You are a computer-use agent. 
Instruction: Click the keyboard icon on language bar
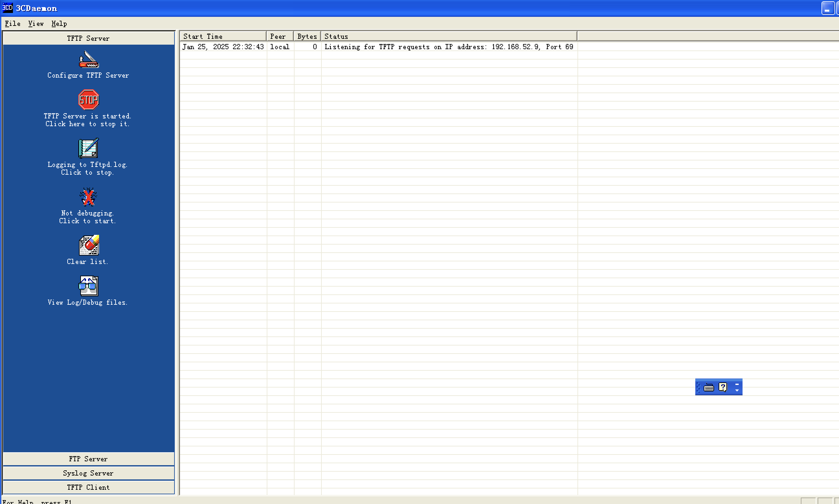coord(709,387)
